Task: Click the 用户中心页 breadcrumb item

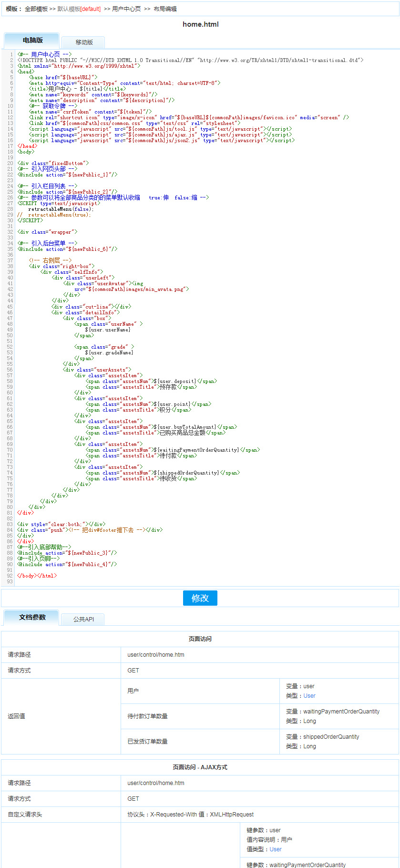Action: click(126, 9)
